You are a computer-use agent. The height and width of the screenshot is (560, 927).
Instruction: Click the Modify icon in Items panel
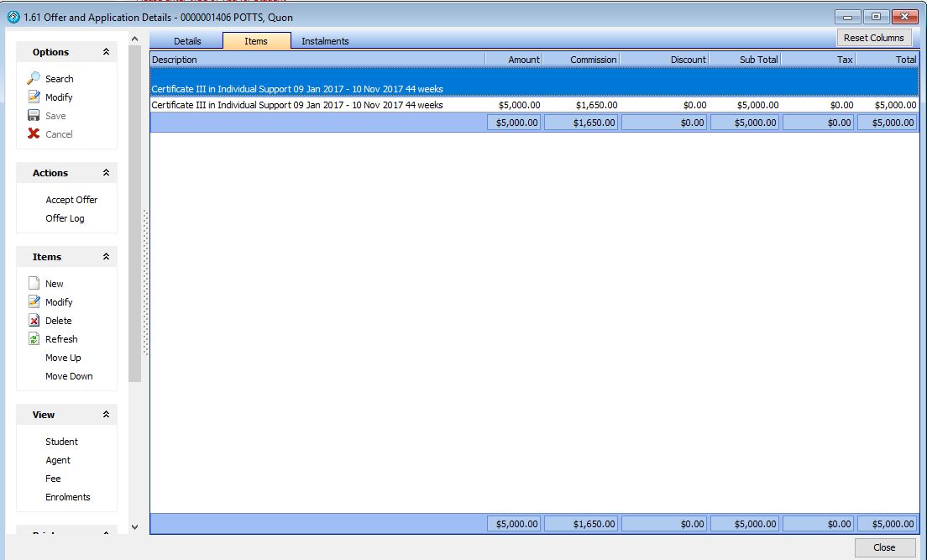pyautogui.click(x=34, y=302)
